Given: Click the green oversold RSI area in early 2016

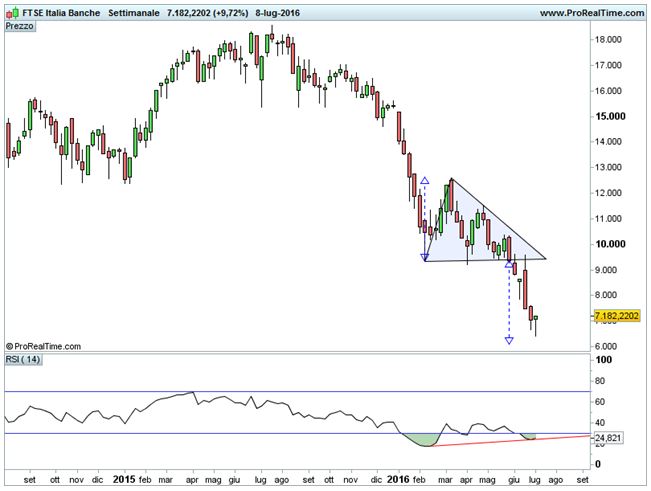Looking at the screenshot, I should tap(420, 440).
